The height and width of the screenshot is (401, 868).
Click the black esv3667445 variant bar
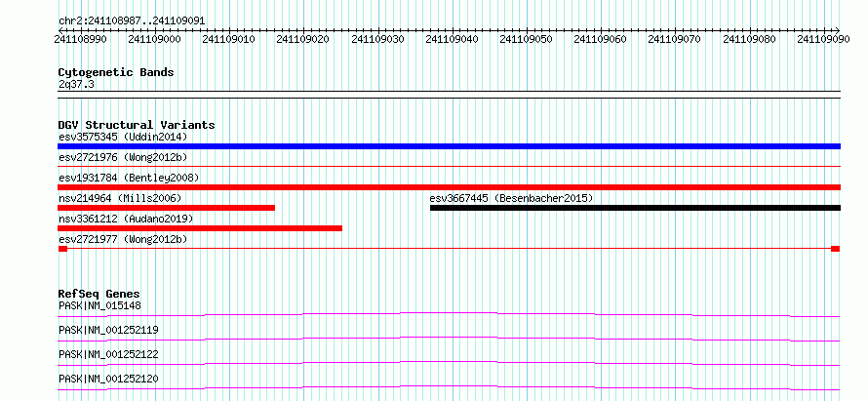635,208
